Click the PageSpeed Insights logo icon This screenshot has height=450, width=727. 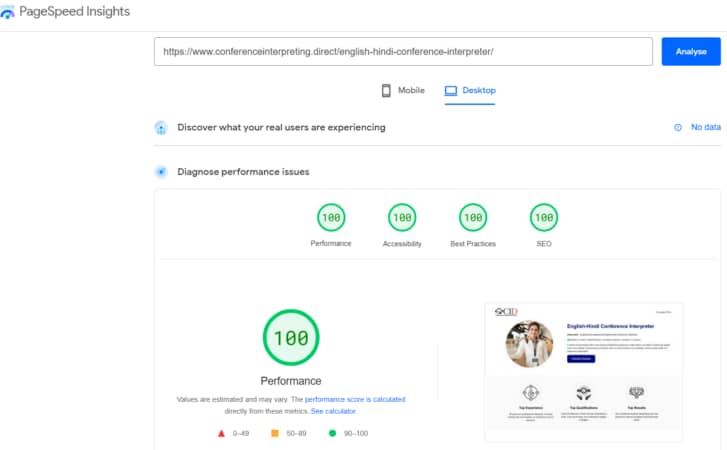pos(7,12)
